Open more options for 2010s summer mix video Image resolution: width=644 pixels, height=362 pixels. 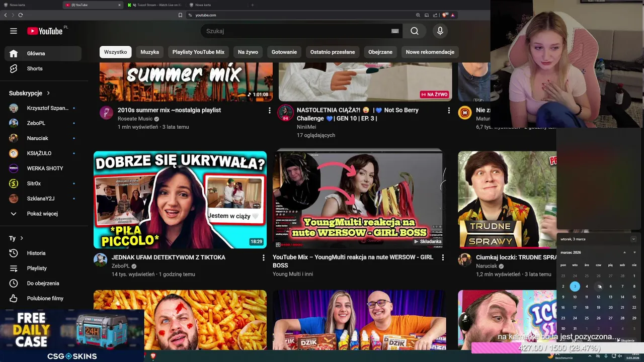(x=269, y=111)
